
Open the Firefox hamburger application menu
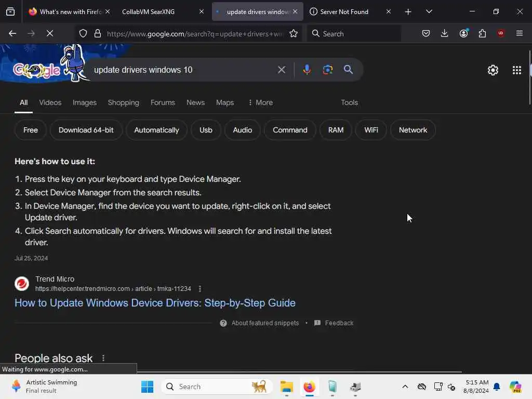pyautogui.click(x=520, y=33)
